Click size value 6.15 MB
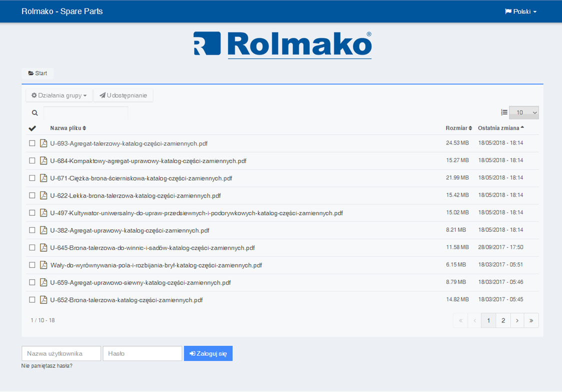562x392 pixels. pos(456,264)
